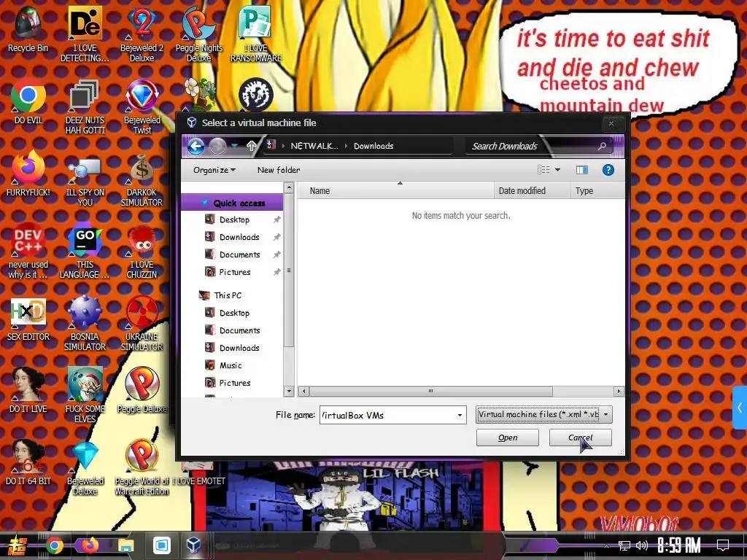Click navigation pane scroll down arrow

[x=289, y=391]
